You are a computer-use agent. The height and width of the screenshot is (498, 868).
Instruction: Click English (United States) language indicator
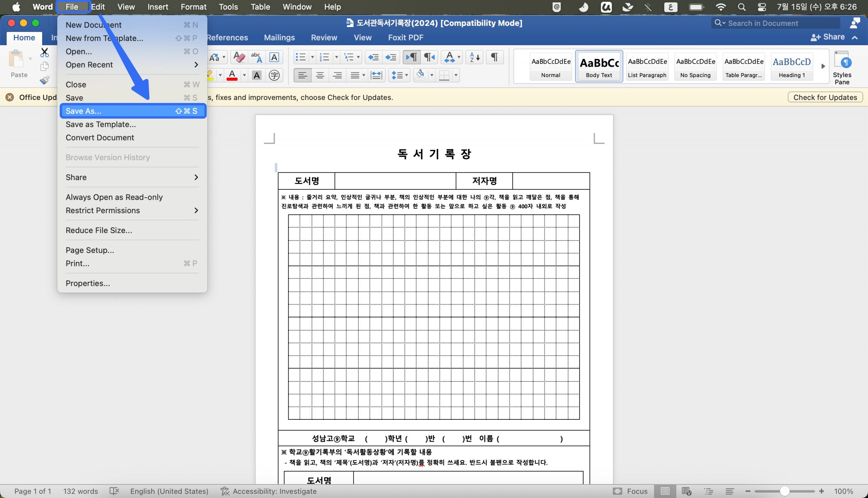169,491
